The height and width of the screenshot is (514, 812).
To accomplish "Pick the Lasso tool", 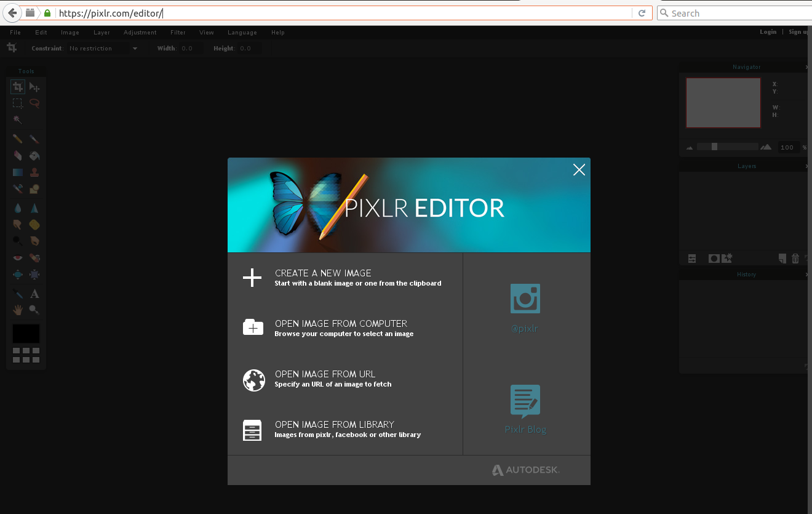I will 34,103.
